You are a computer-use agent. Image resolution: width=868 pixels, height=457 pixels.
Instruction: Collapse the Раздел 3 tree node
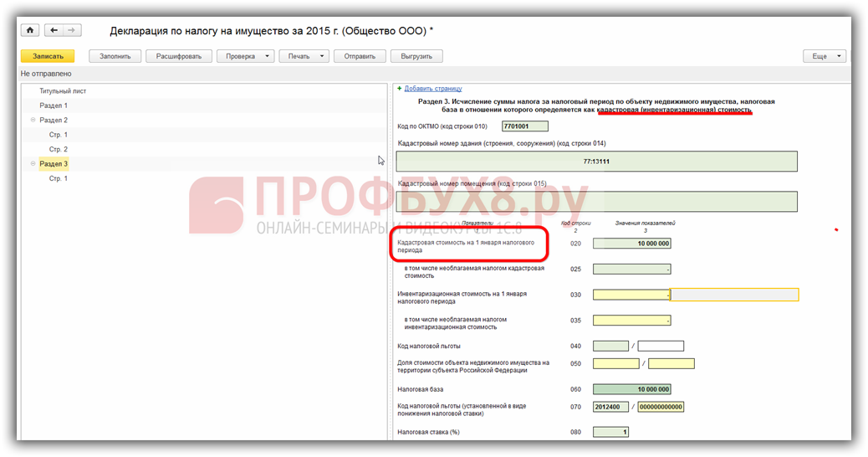click(33, 164)
